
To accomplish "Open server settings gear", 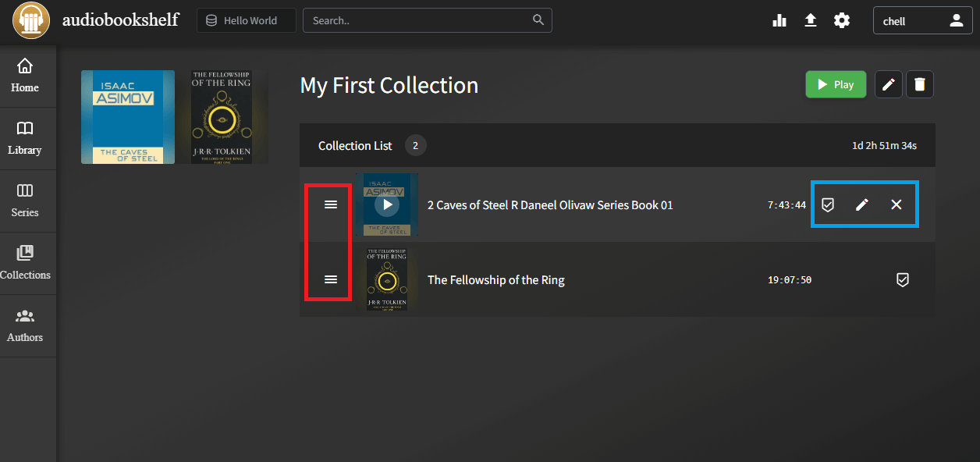I will [x=841, y=20].
